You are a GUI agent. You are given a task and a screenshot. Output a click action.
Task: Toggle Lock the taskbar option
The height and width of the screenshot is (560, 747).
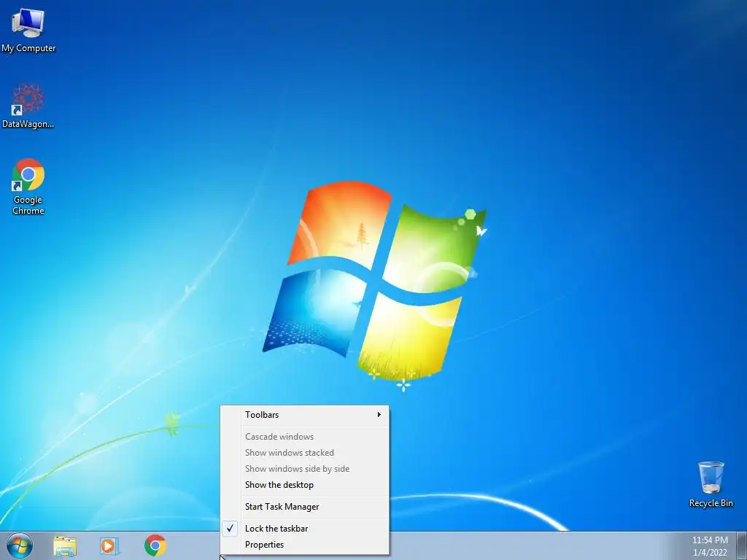305,529
